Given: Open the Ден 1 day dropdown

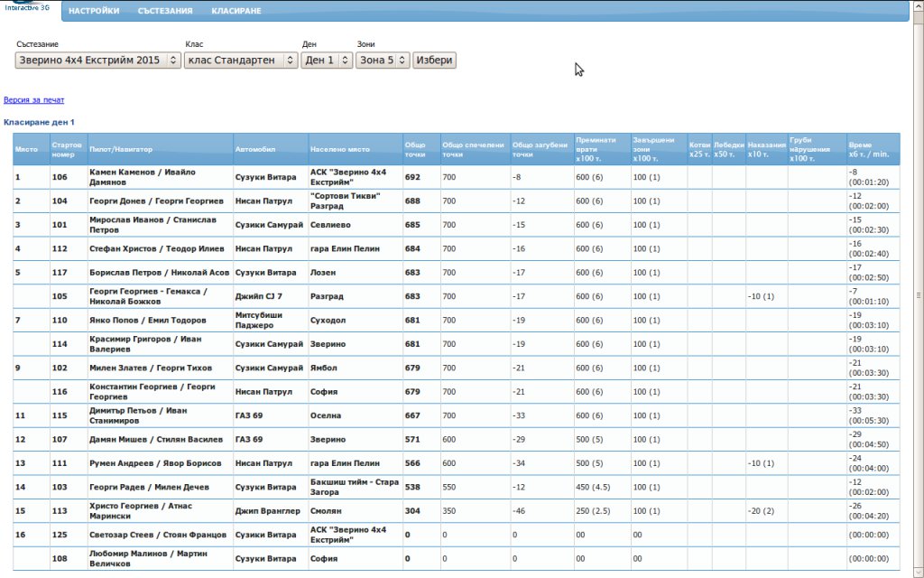Looking at the screenshot, I should 327,61.
